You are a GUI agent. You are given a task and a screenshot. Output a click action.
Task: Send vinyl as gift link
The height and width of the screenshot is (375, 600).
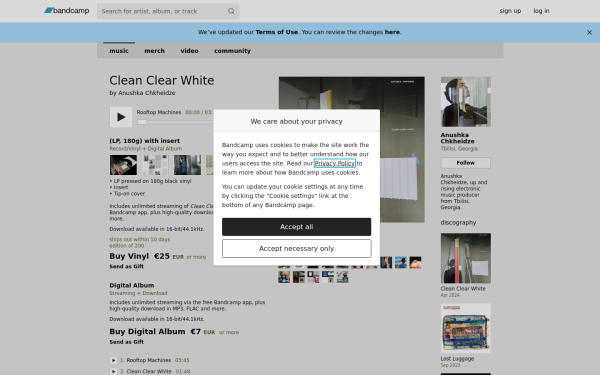click(127, 266)
